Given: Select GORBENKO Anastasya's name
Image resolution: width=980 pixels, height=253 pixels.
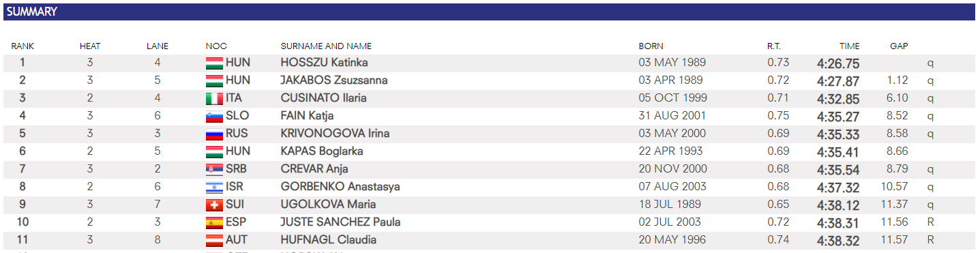Looking at the screenshot, I should pyautogui.click(x=340, y=187).
